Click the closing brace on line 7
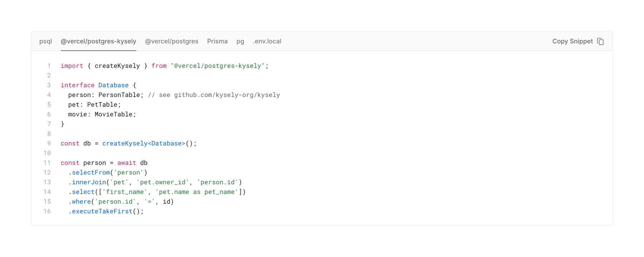 [x=63, y=124]
